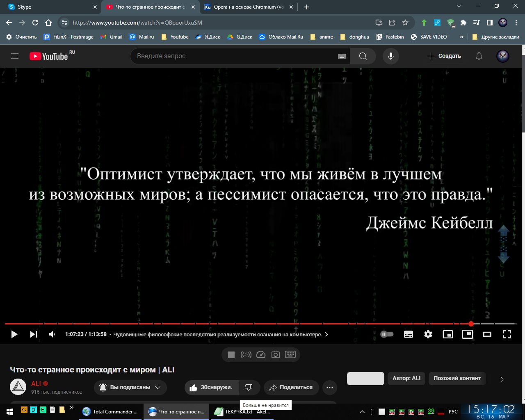Image resolution: width=525 pixels, height=420 pixels.
Task: Select the 'Автор: ALI' chip
Action: tap(406, 378)
